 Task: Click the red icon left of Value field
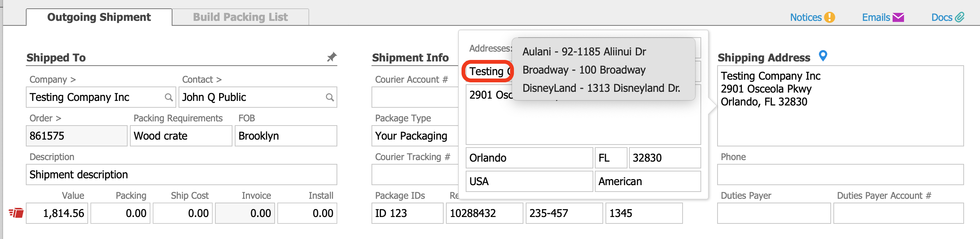pyautogui.click(x=16, y=213)
